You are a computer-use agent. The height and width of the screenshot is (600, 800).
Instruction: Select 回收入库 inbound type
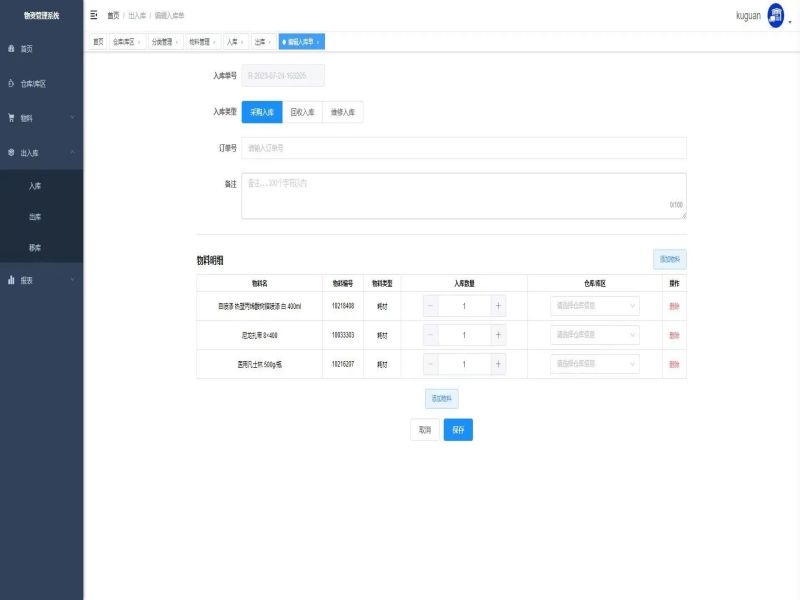pos(302,112)
